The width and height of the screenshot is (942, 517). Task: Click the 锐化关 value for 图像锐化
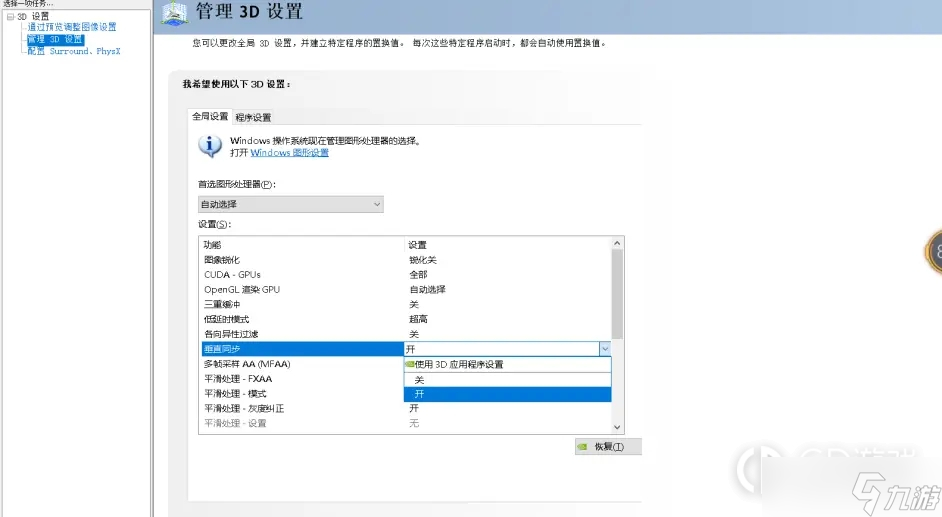423,260
